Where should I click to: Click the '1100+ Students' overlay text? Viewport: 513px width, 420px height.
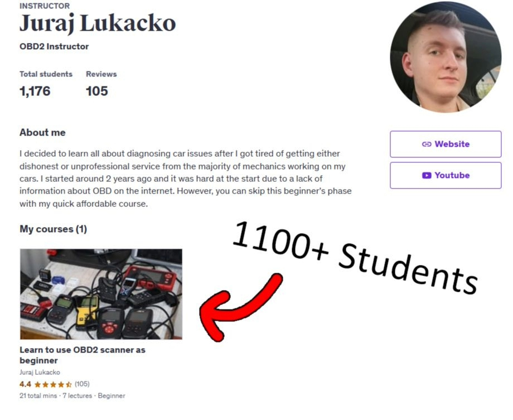tap(355, 257)
